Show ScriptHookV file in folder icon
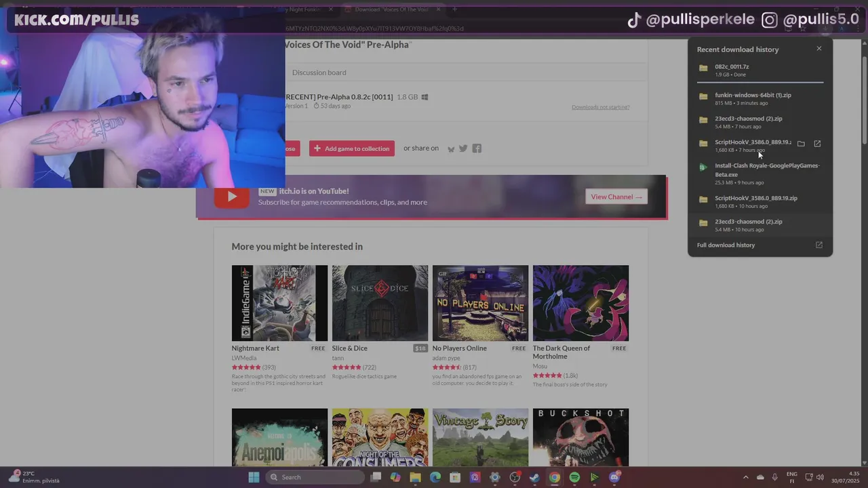This screenshot has height=488, width=868. (801, 144)
